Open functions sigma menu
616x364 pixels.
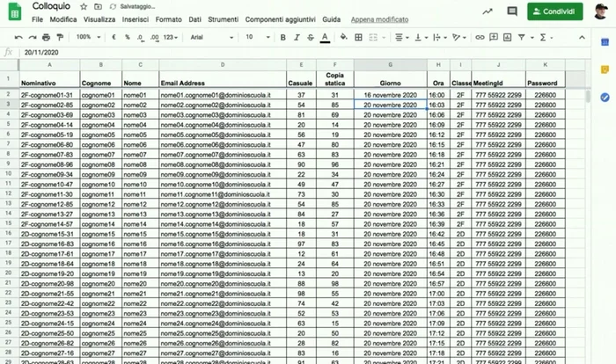(x=546, y=37)
